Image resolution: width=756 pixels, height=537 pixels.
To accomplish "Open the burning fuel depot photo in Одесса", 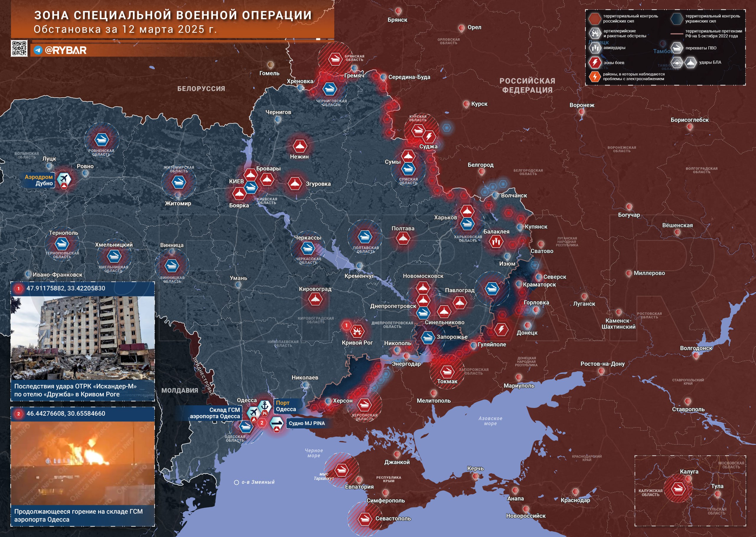I will click(83, 463).
